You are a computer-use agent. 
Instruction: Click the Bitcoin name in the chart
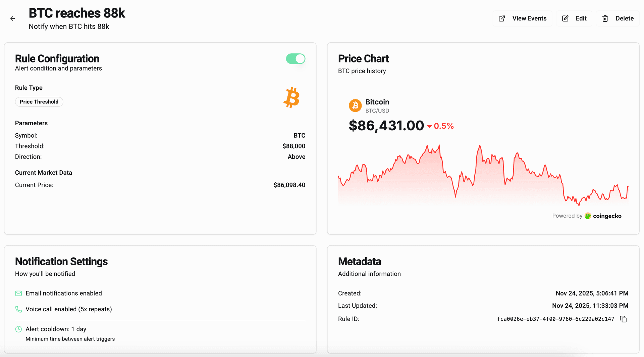[377, 102]
